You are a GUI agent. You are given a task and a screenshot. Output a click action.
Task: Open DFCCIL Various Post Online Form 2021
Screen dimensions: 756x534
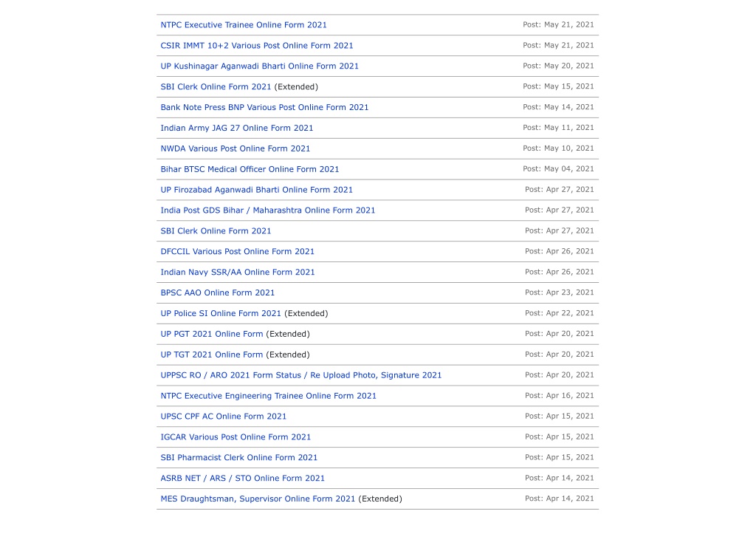point(237,252)
